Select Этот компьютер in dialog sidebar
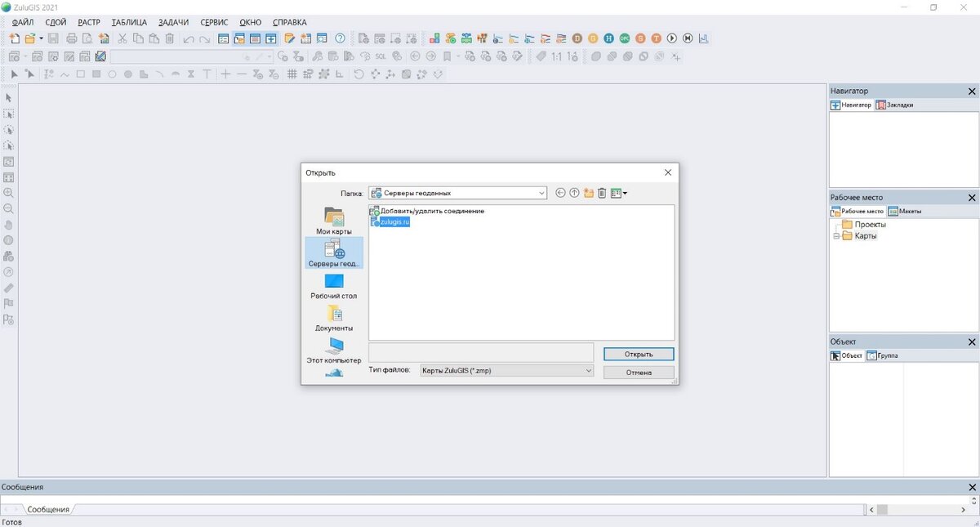The width and height of the screenshot is (980, 527). [x=334, y=350]
